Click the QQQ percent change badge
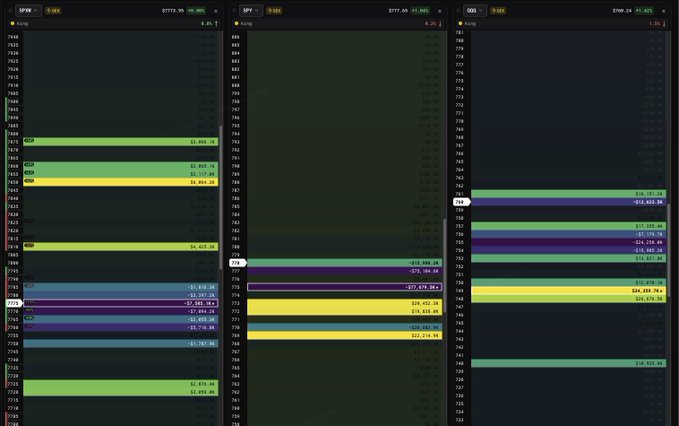 tap(644, 10)
